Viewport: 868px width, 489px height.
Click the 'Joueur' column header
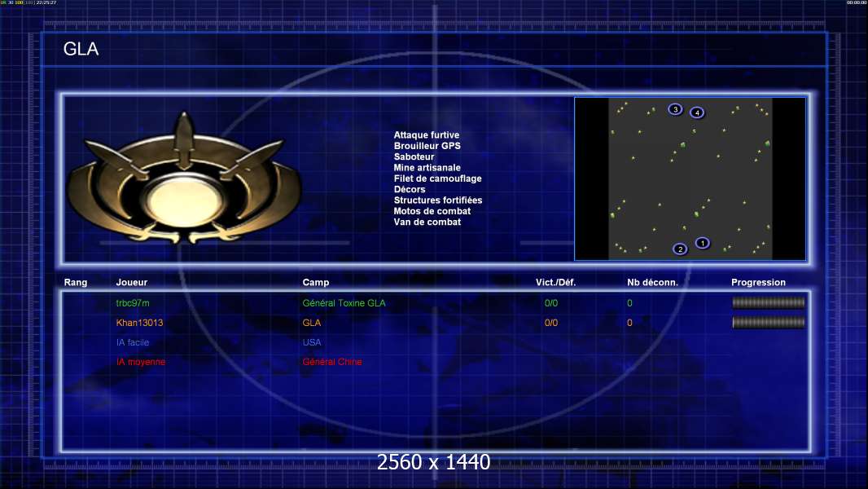click(132, 283)
